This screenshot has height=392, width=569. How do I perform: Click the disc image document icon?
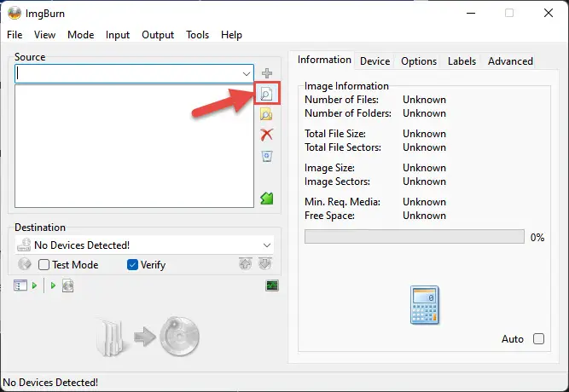point(68,285)
